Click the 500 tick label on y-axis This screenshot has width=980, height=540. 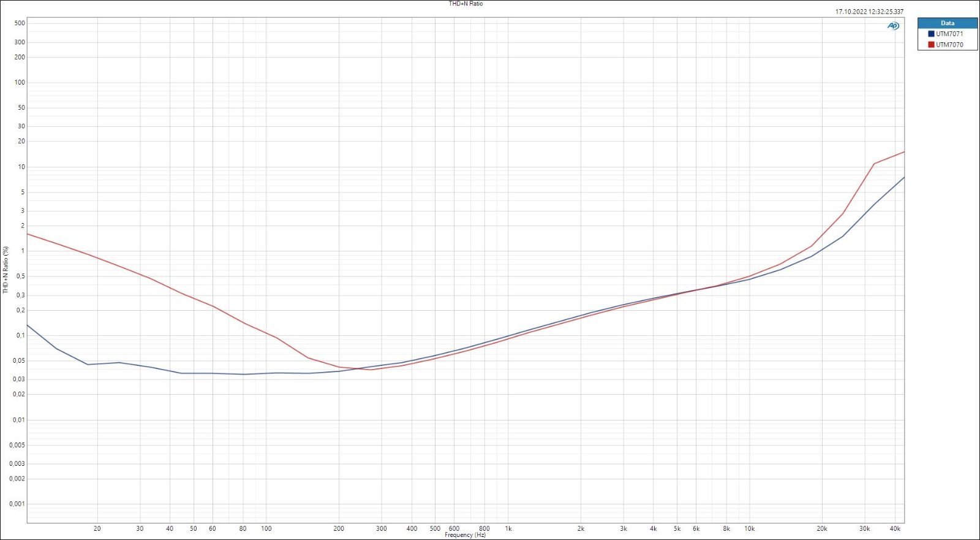click(x=20, y=23)
